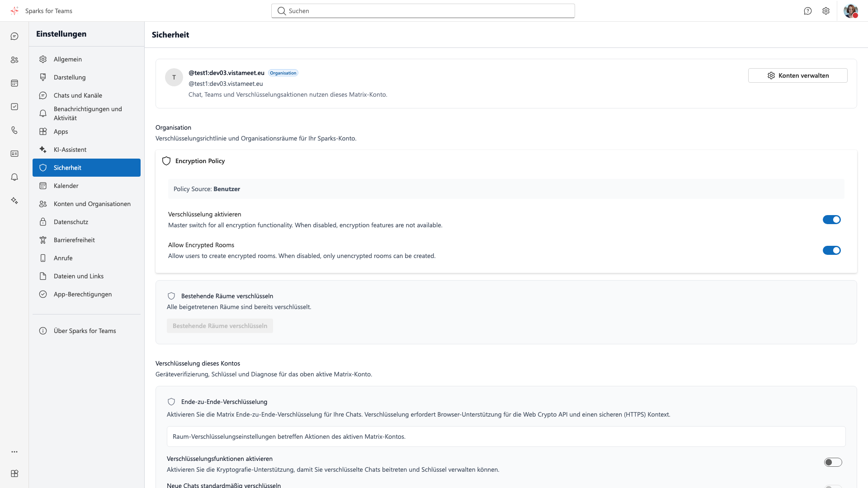Click the Bestehende Räume verschlüsseln button
The width and height of the screenshot is (868, 488).
220,326
